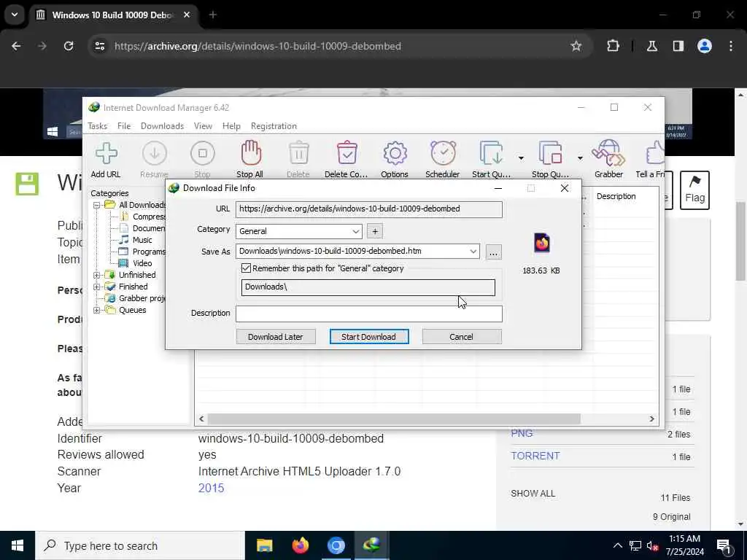Open the Downloads menu in IDM

point(163,126)
